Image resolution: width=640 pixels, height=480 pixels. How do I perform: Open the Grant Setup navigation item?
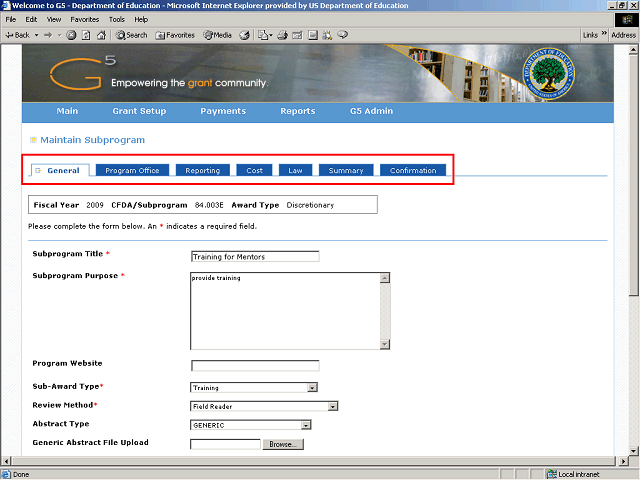coord(139,111)
